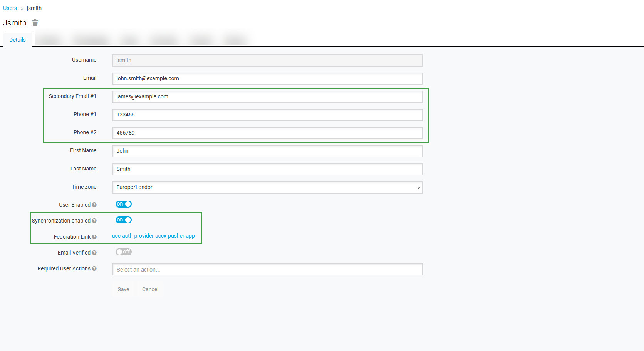The image size is (644, 351).
Task: Open Required User Actions select box
Action: click(267, 269)
